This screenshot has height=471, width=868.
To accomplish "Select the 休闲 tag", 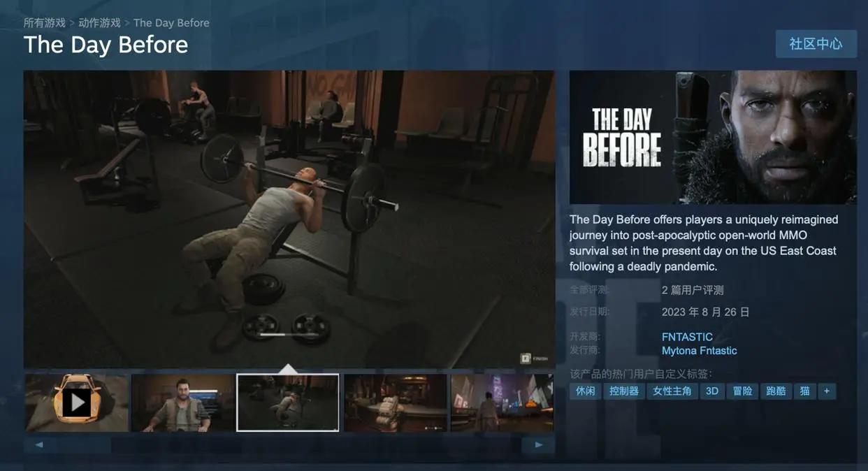I will pos(586,391).
